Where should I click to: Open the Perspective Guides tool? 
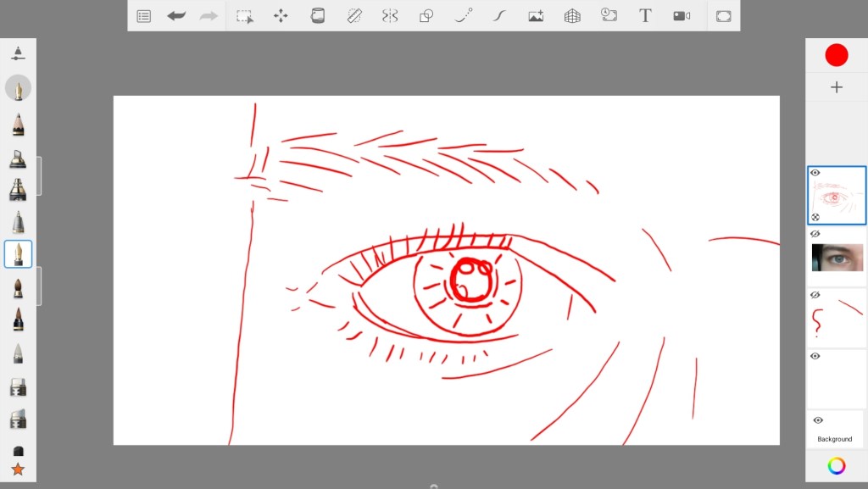click(572, 16)
